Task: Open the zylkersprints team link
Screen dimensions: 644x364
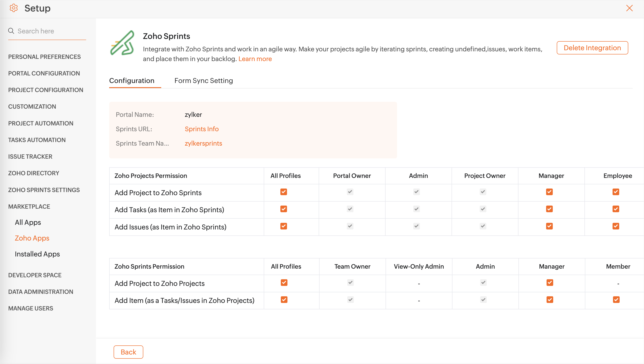Action: pyautogui.click(x=203, y=143)
